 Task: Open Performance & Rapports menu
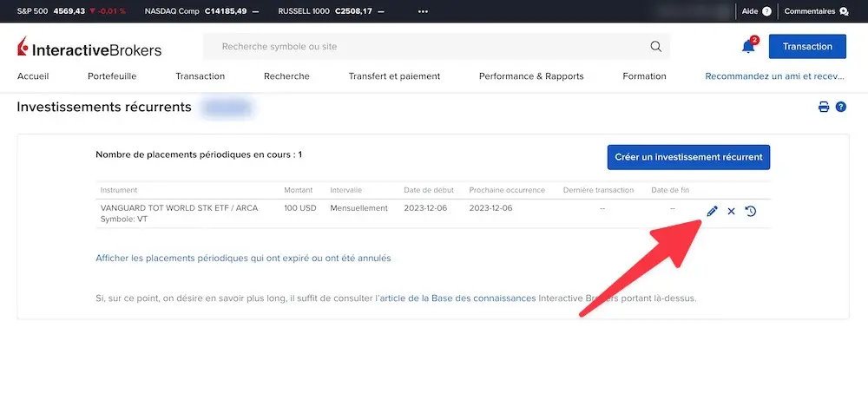(531, 76)
